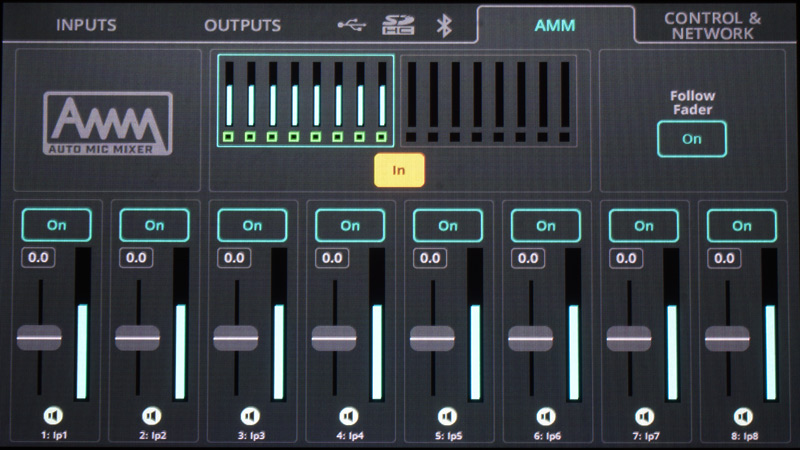Open Bluetooth via the Bluetooth icon

(445, 25)
